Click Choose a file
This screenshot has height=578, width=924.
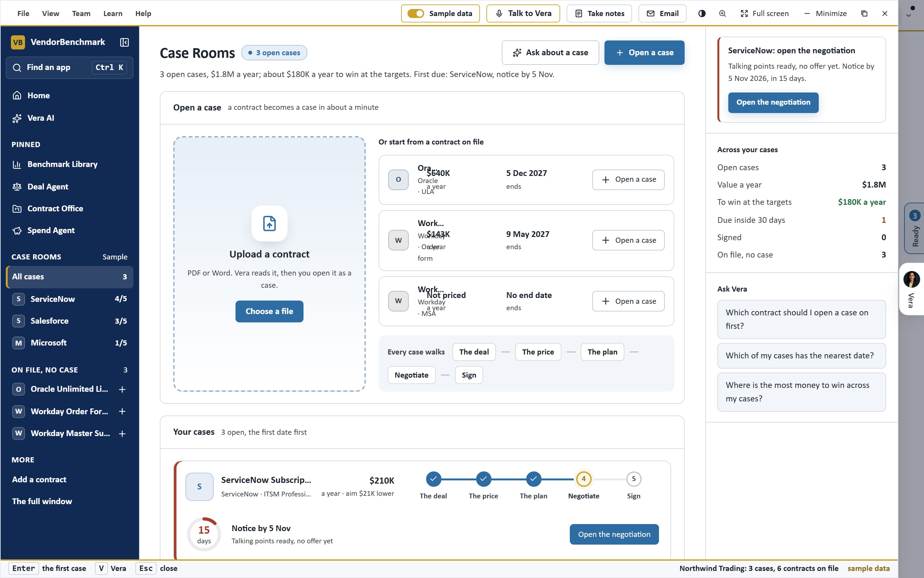coord(269,311)
